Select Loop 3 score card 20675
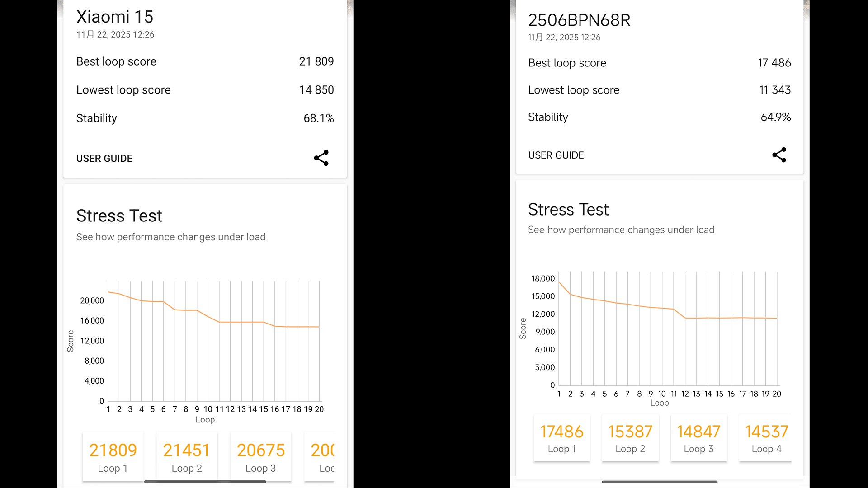Image resolution: width=868 pixels, height=488 pixels. pos(261,456)
